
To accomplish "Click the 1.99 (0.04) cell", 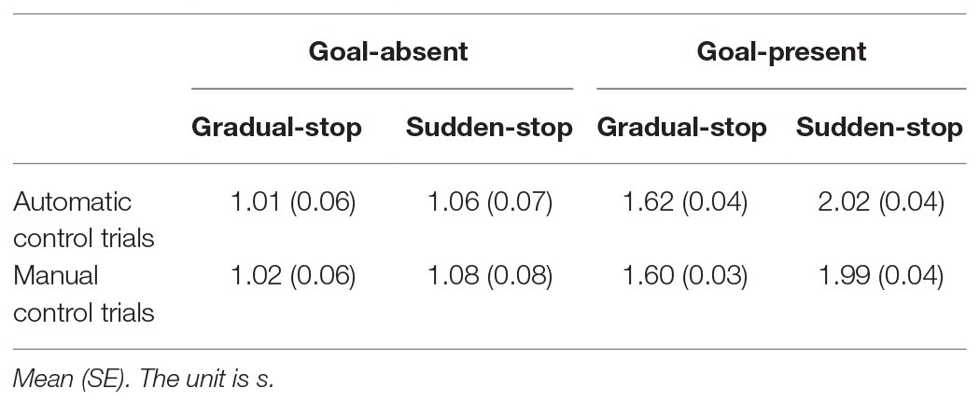I will click(x=881, y=276).
